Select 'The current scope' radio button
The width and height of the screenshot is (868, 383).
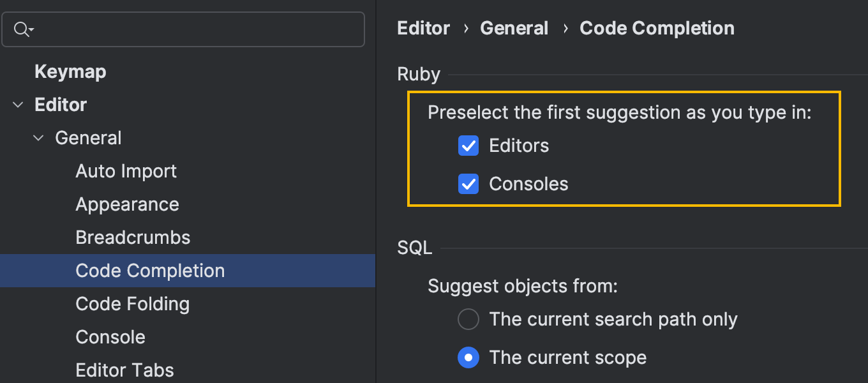pos(468,357)
